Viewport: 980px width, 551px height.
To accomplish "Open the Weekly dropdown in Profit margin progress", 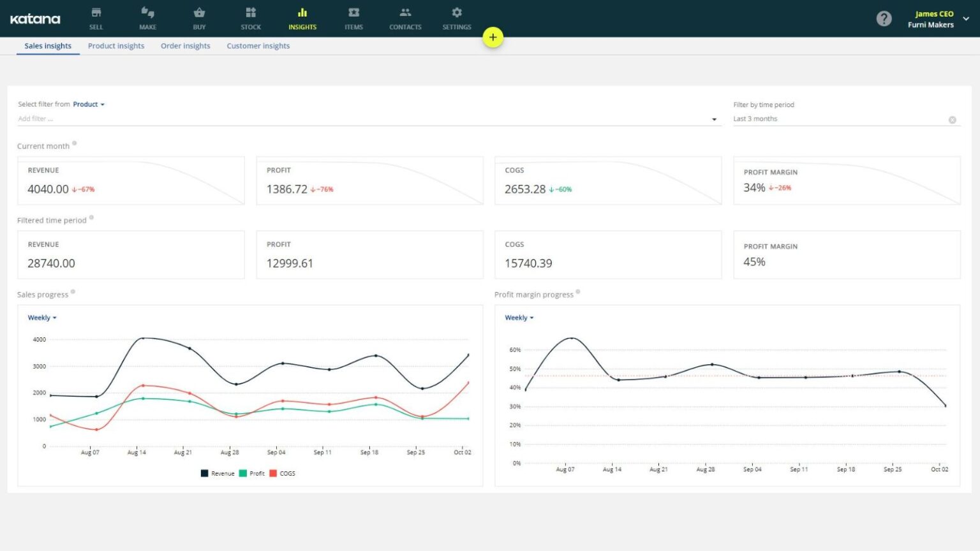I will click(x=519, y=318).
